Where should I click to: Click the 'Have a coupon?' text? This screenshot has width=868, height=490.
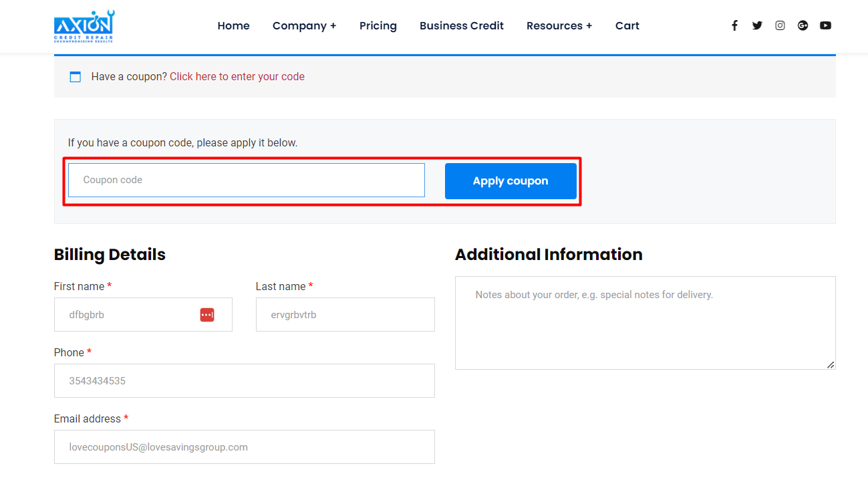click(129, 77)
